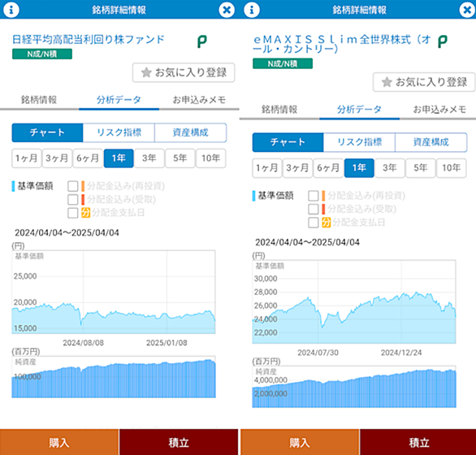This screenshot has height=455, width=476.
Task: Select 分析データ tab in left panel
Action: click(119, 100)
